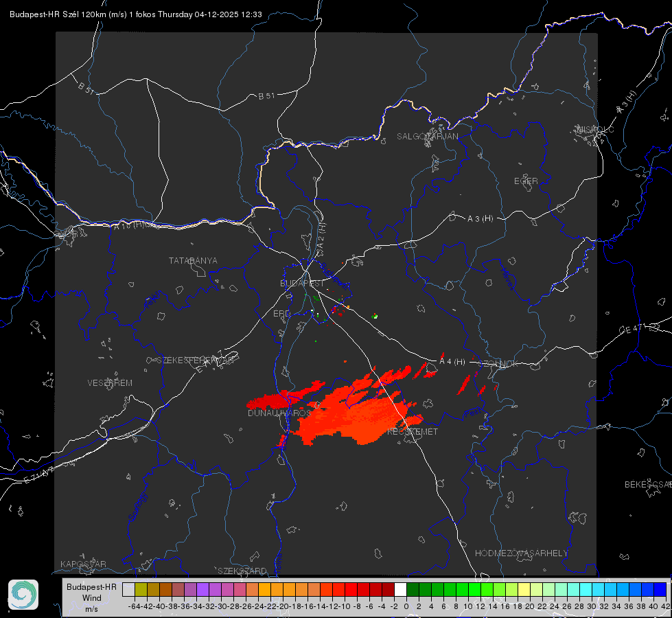
Task: Click the VESZPREM city label
Action: (110, 383)
